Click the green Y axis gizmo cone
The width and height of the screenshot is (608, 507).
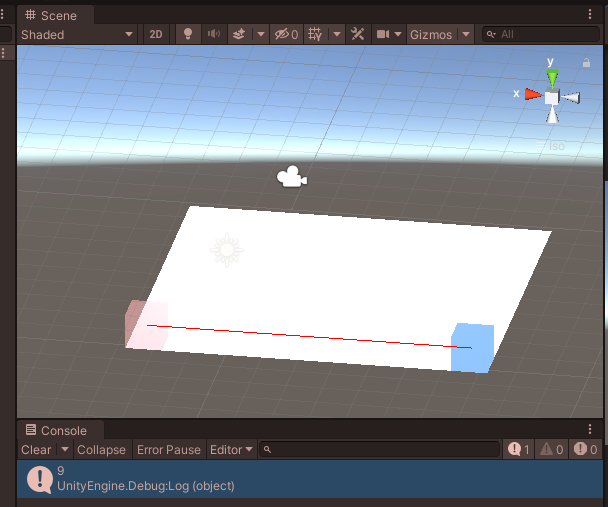click(x=553, y=78)
